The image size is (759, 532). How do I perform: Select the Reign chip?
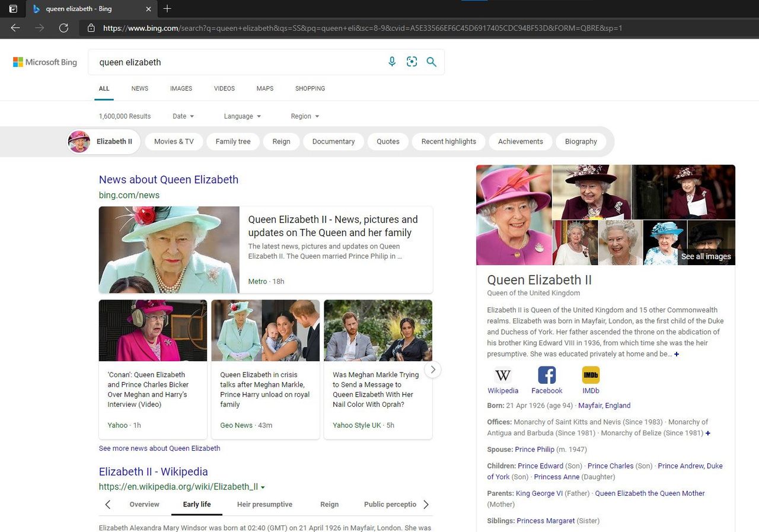[x=282, y=141]
